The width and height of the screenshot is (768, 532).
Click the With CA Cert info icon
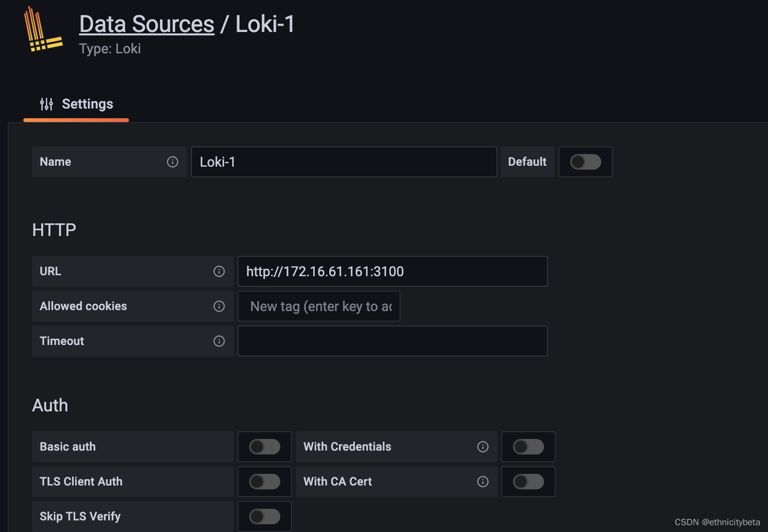(x=483, y=482)
